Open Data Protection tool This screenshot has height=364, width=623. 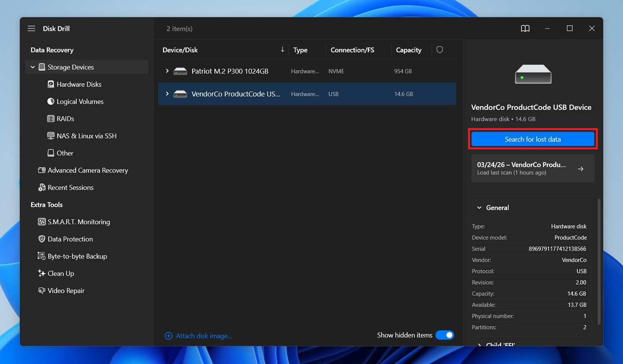pyautogui.click(x=70, y=239)
